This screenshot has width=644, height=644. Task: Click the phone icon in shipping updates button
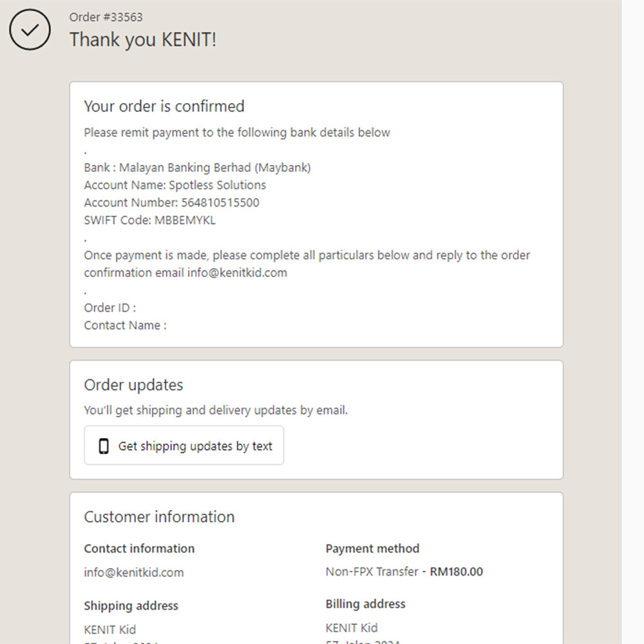tap(103, 446)
